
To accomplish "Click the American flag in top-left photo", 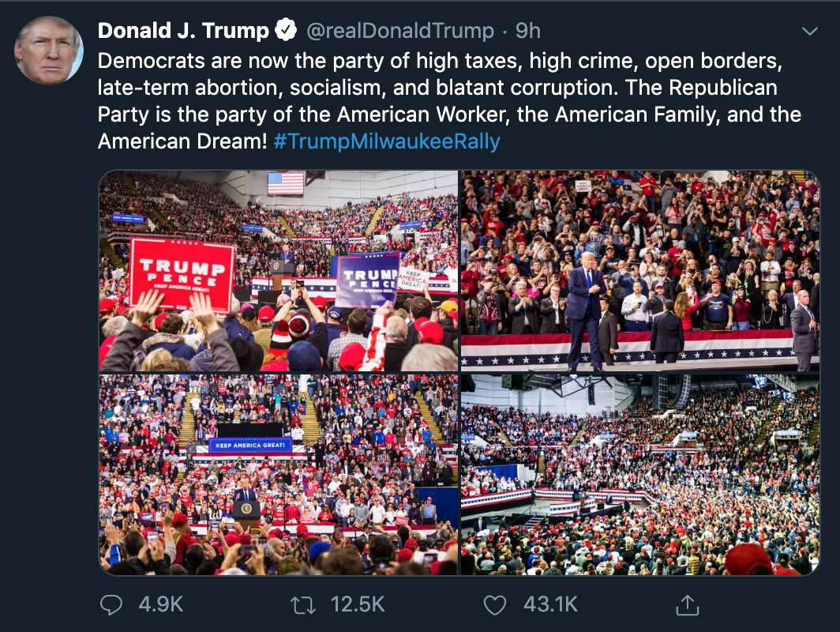I will tap(286, 183).
